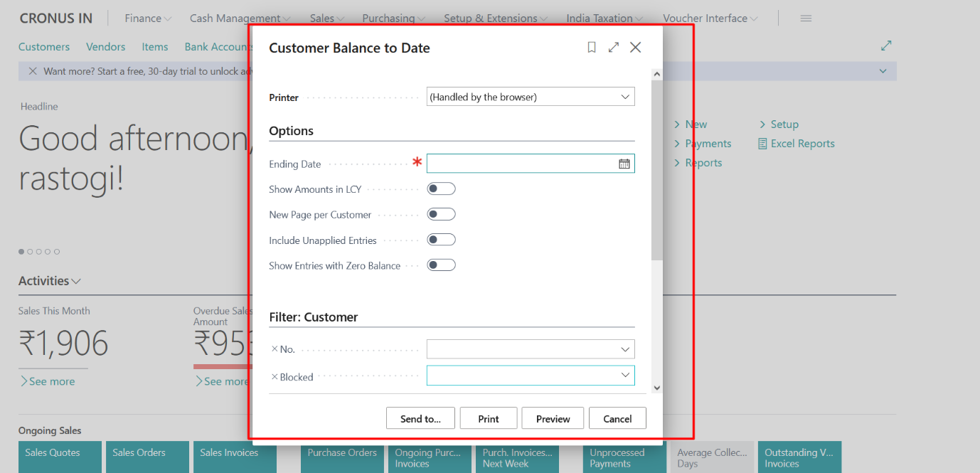The width and height of the screenshot is (980, 473).
Task: Open the Printer dropdown
Action: (625, 96)
